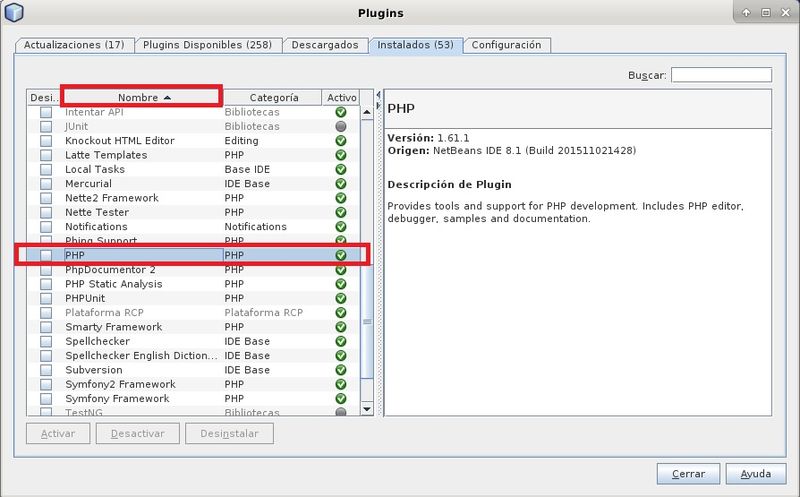Click the Desi.. column header
800x497 pixels.
[x=45, y=97]
